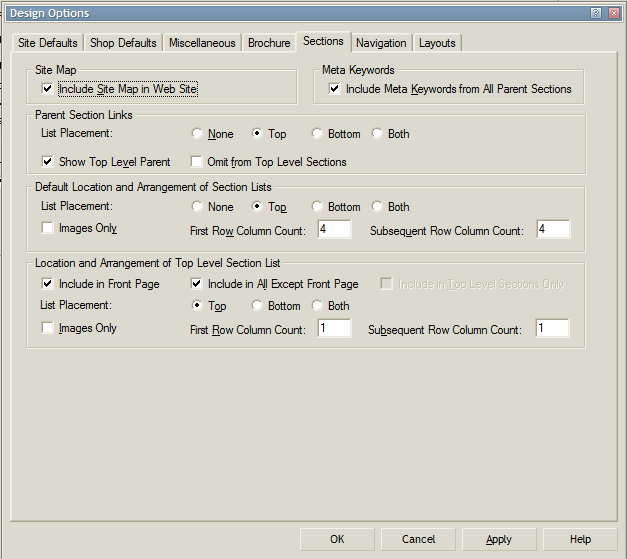Viewport: 628px width, 559px height.
Task: Toggle Include Meta Keywords from All Parent Sections
Action: (335, 89)
